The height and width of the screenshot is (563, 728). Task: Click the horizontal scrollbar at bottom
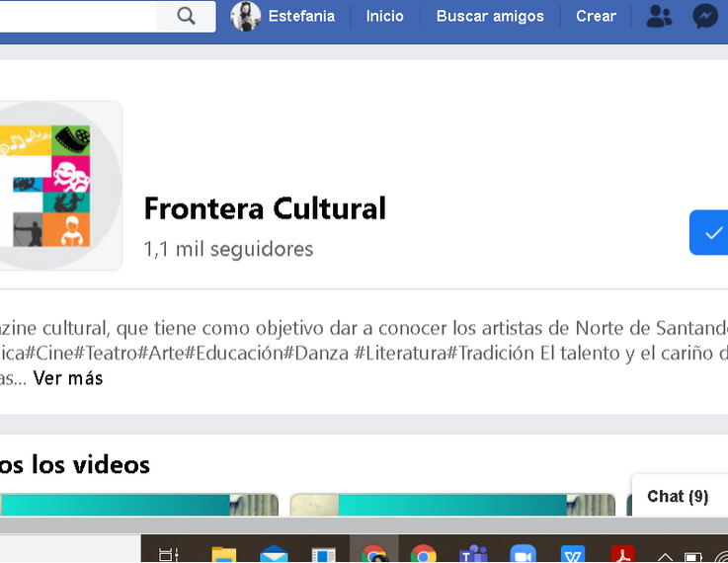click(364, 524)
